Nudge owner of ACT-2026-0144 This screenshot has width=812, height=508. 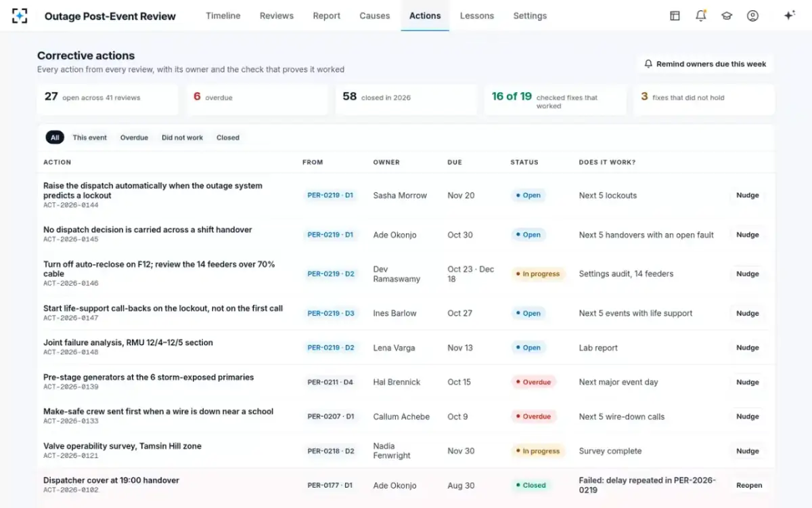tap(748, 195)
